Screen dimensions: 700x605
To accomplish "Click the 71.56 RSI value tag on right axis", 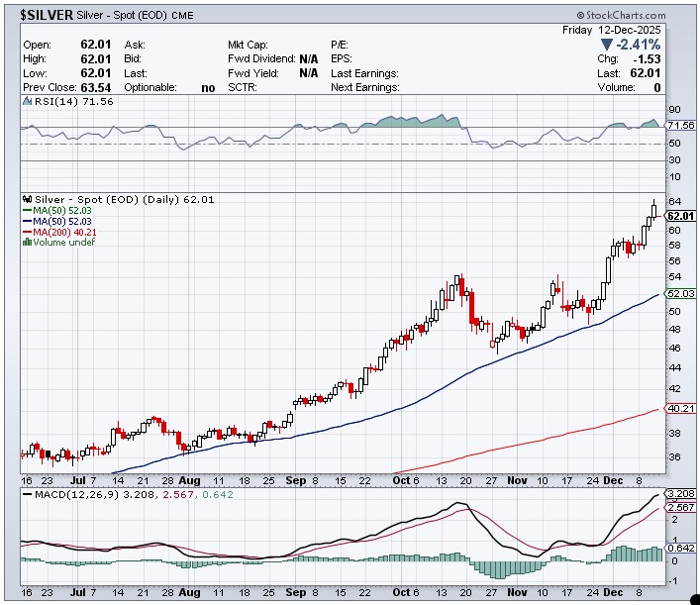I will (x=679, y=126).
